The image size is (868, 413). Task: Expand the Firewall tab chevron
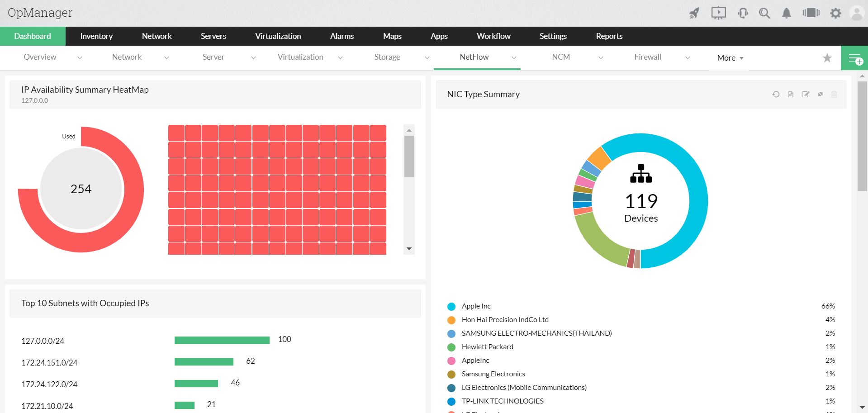point(688,57)
